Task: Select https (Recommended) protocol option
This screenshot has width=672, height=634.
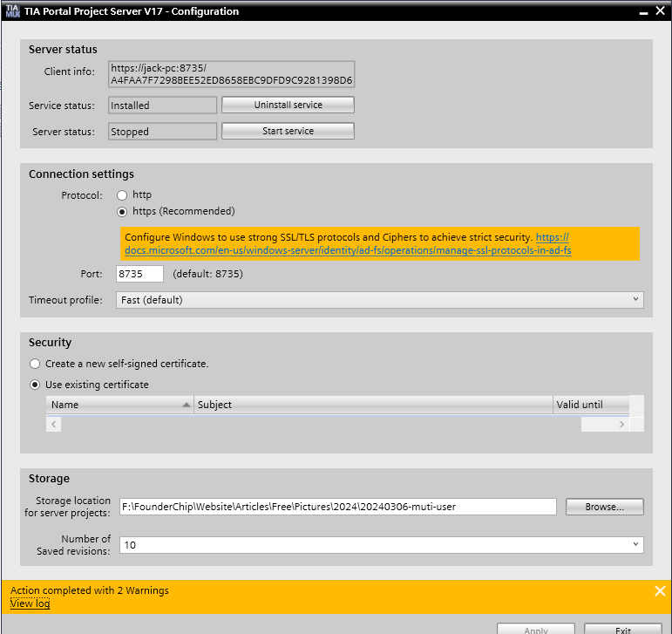Action: coord(122,212)
